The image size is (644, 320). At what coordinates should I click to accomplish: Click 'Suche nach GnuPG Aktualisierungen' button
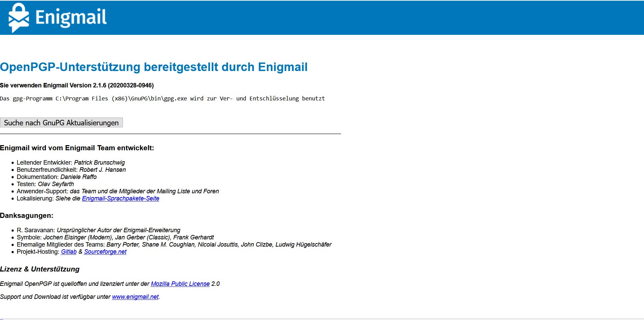[61, 123]
